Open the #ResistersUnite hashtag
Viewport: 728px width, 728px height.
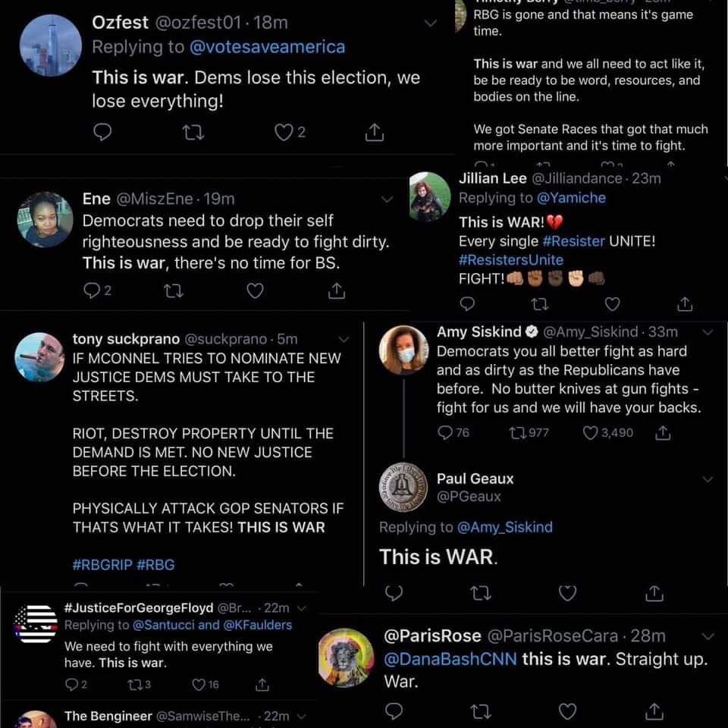tap(510, 259)
